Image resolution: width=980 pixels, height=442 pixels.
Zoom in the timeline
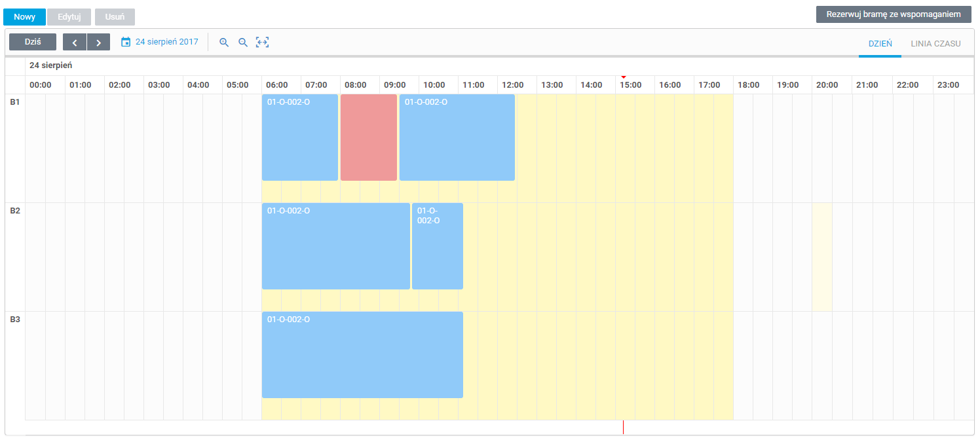[x=224, y=42]
